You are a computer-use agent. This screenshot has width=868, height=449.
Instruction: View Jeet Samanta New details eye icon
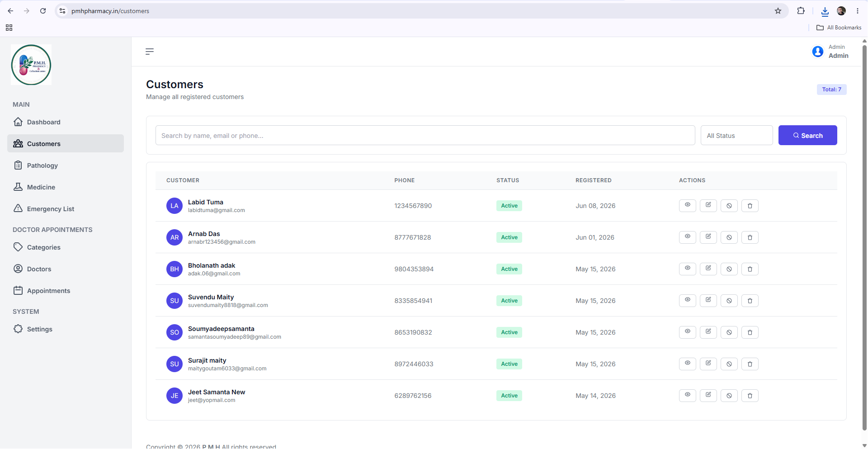688,396
